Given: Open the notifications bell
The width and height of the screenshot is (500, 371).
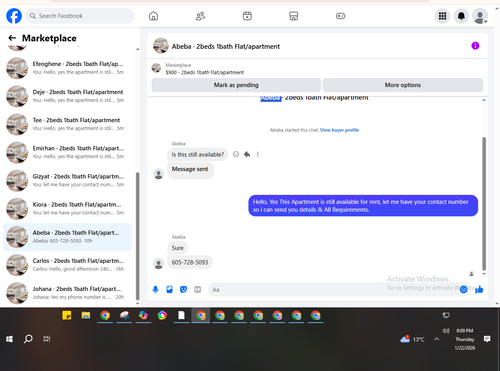Looking at the screenshot, I should pos(461,16).
